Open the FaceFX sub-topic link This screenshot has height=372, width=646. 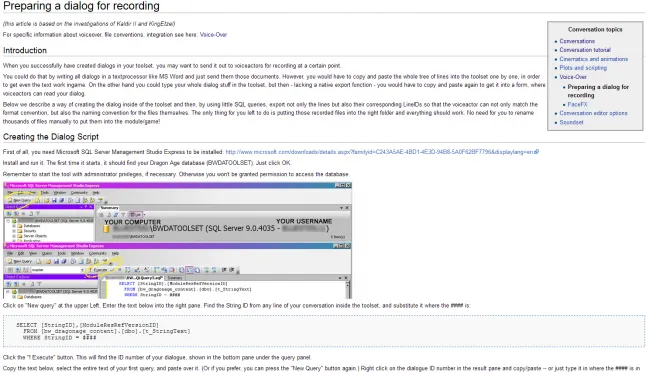click(577, 104)
